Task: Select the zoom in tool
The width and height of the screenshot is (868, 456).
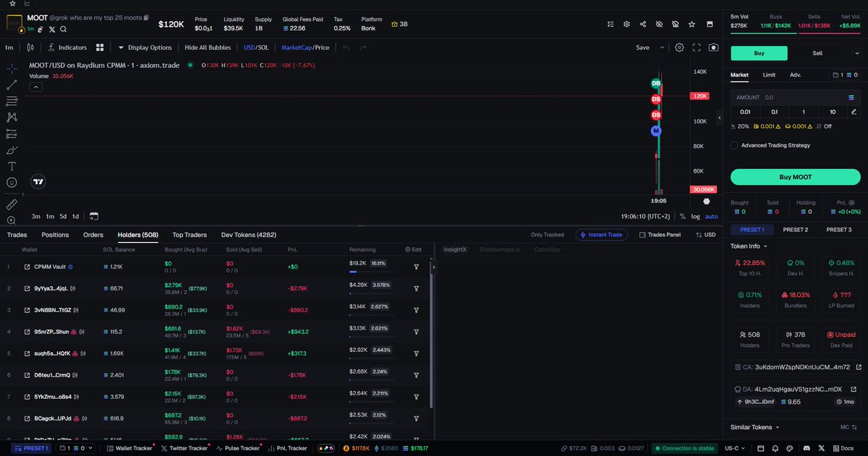Action: (x=12, y=220)
